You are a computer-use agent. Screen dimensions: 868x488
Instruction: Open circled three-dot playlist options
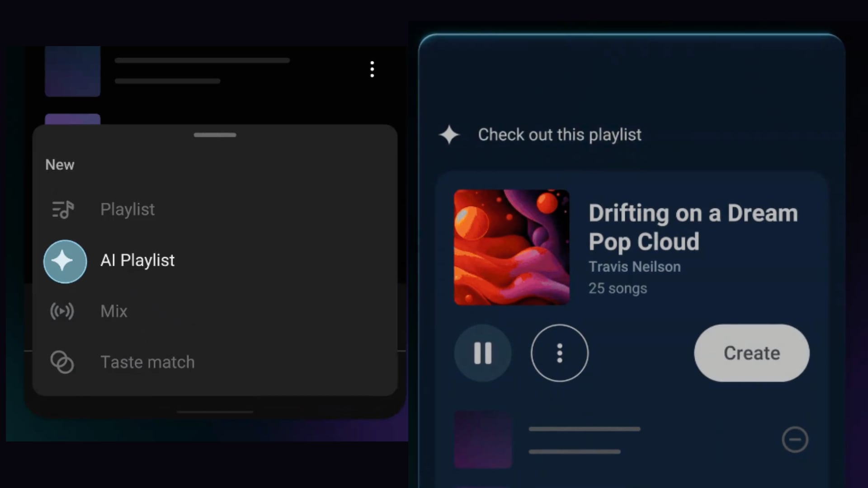pos(559,353)
